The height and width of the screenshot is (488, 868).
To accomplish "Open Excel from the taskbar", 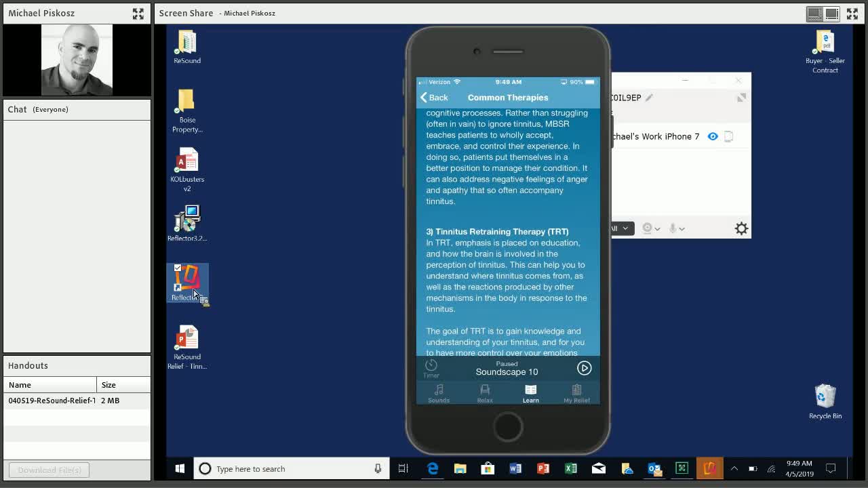I will [x=571, y=468].
